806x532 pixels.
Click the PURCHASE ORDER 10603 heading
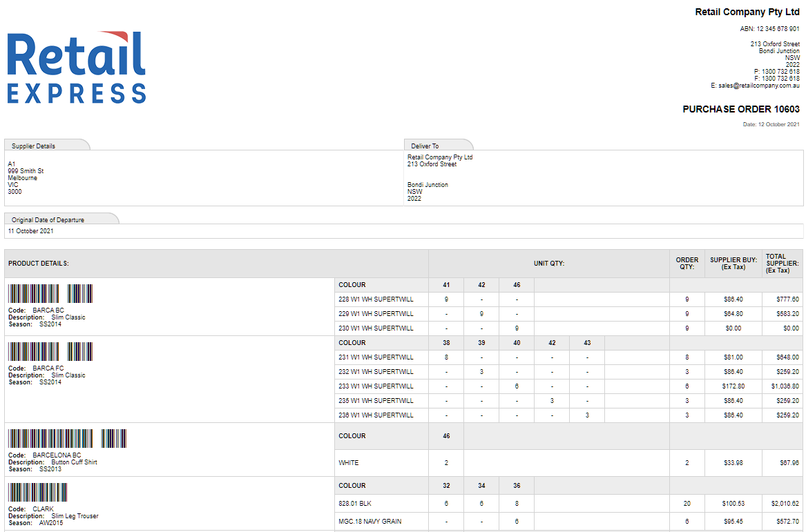pyautogui.click(x=740, y=109)
